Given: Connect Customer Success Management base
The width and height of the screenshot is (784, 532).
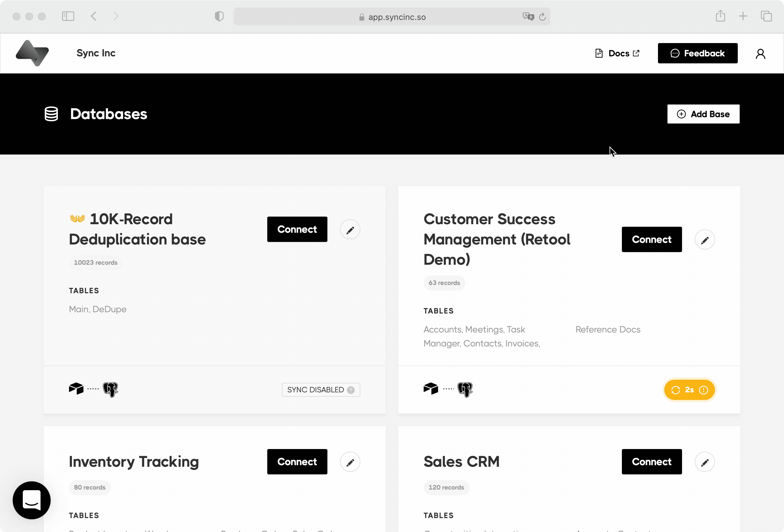Looking at the screenshot, I should click(x=651, y=239).
